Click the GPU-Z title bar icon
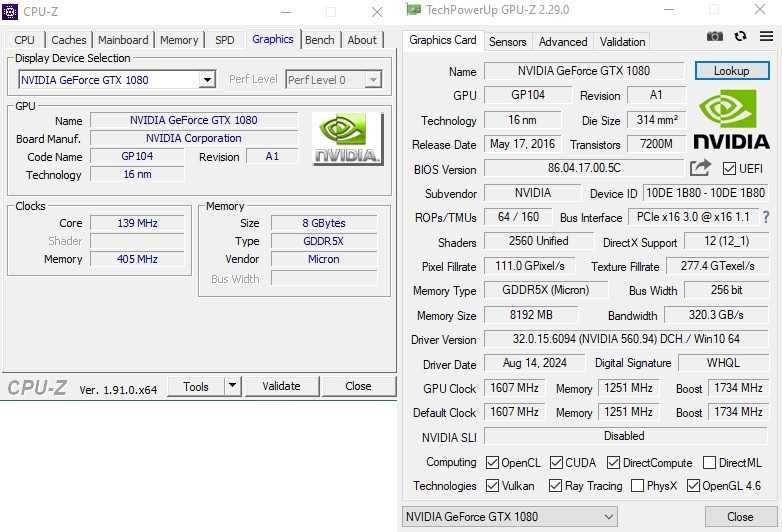Viewport: 782px width, 532px height. click(x=413, y=9)
